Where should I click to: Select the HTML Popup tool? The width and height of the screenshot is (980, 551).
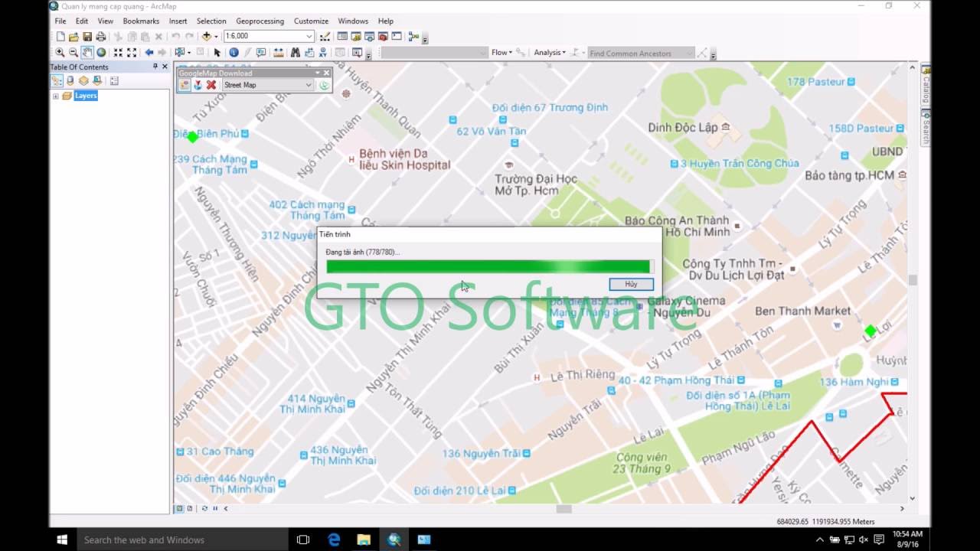click(x=261, y=52)
